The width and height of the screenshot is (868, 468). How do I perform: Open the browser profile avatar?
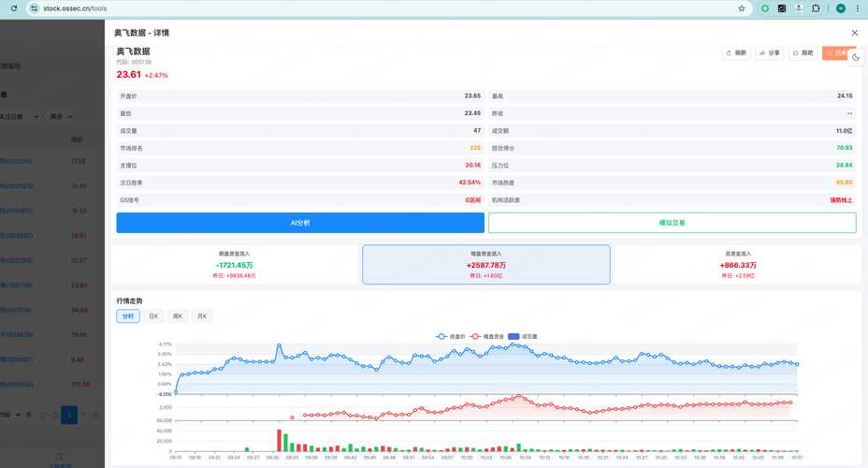tap(841, 8)
